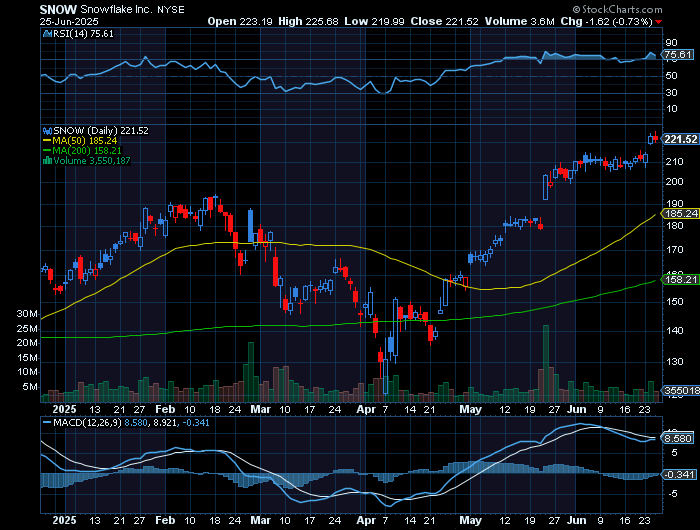Click 2025 on the price panel date axis
The image size is (700, 530).
click(64, 409)
